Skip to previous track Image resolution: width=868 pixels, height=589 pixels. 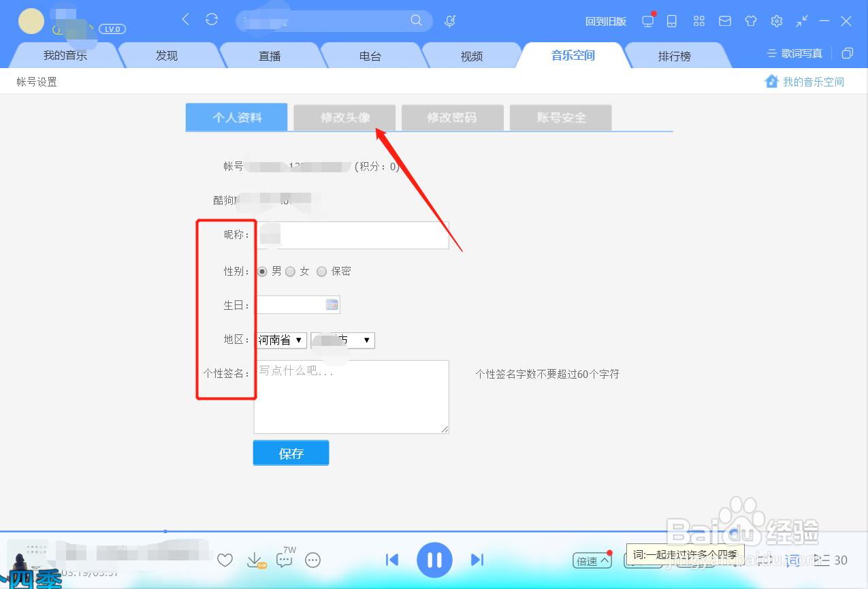pyautogui.click(x=392, y=560)
